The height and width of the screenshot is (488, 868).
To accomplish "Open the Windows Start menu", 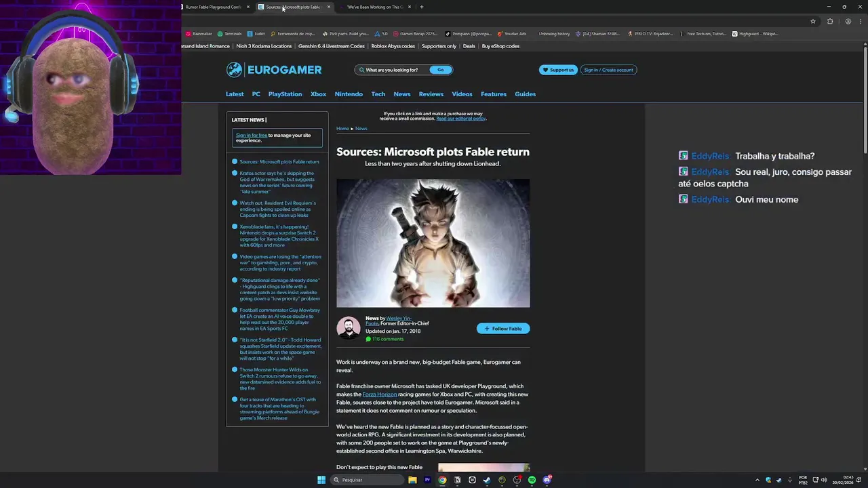I will pos(321,480).
